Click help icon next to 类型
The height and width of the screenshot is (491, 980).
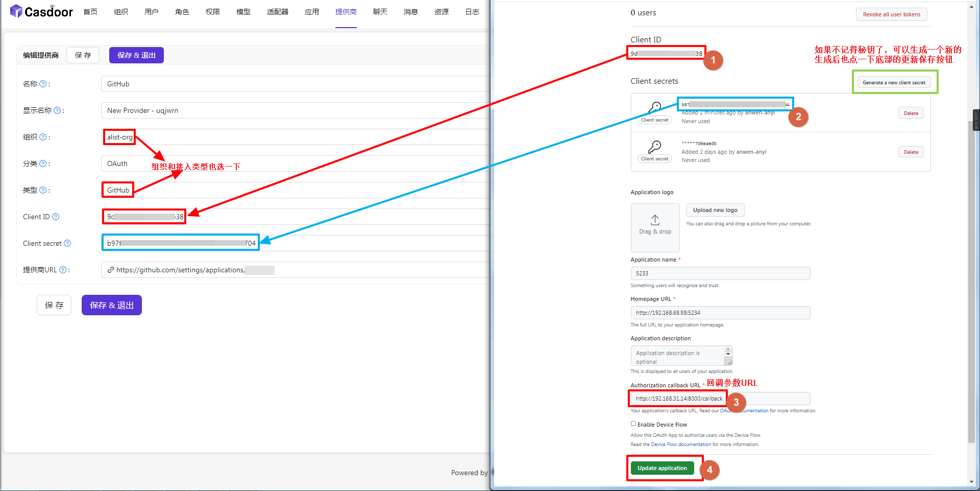coord(43,190)
